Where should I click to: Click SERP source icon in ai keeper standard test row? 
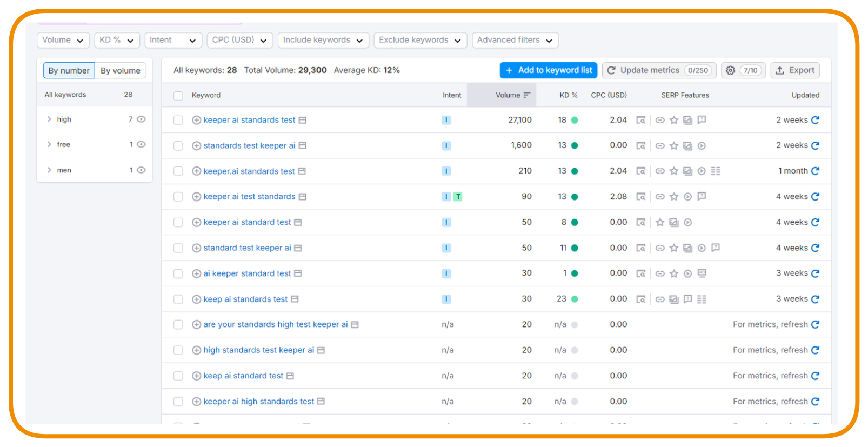(640, 273)
